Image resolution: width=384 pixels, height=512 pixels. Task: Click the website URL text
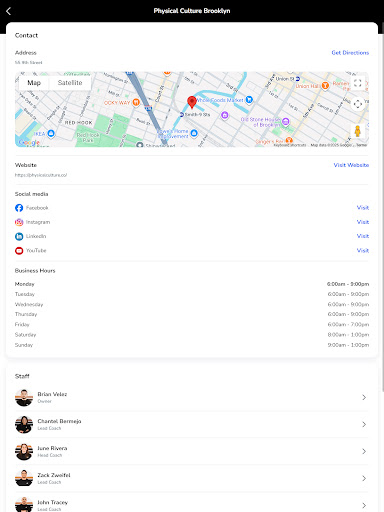41,175
